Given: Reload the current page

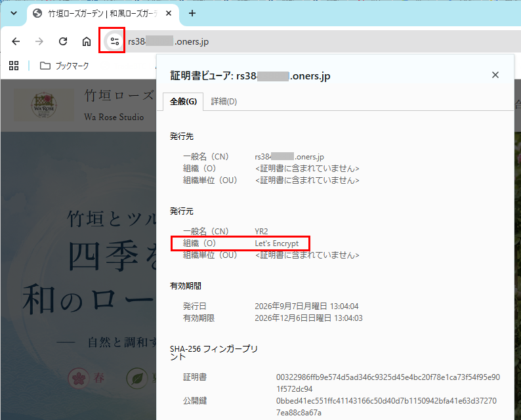Looking at the screenshot, I should coord(63,41).
